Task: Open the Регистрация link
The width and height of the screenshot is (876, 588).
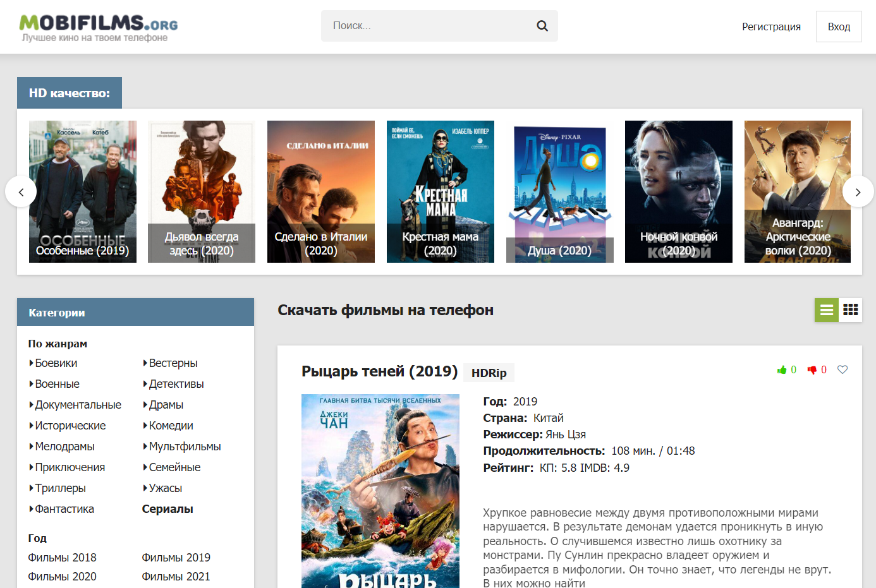Action: [771, 27]
